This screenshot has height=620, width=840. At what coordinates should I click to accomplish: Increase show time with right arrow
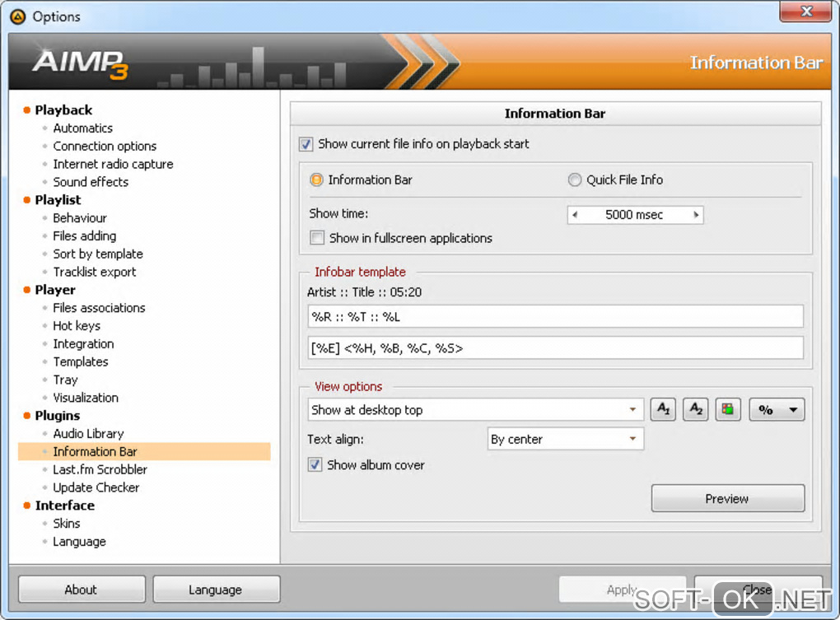pos(696,215)
